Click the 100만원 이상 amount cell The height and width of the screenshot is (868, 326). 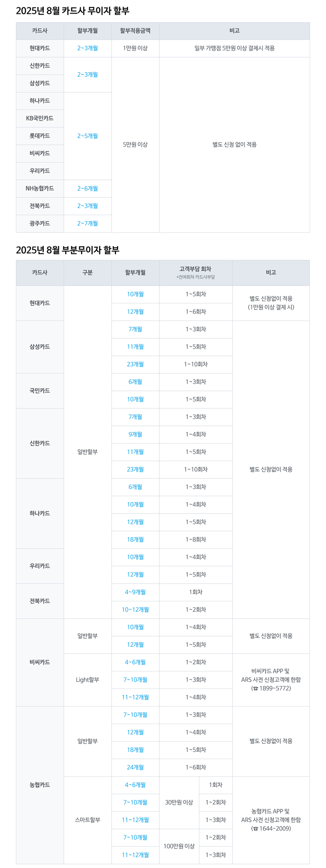pos(179,846)
